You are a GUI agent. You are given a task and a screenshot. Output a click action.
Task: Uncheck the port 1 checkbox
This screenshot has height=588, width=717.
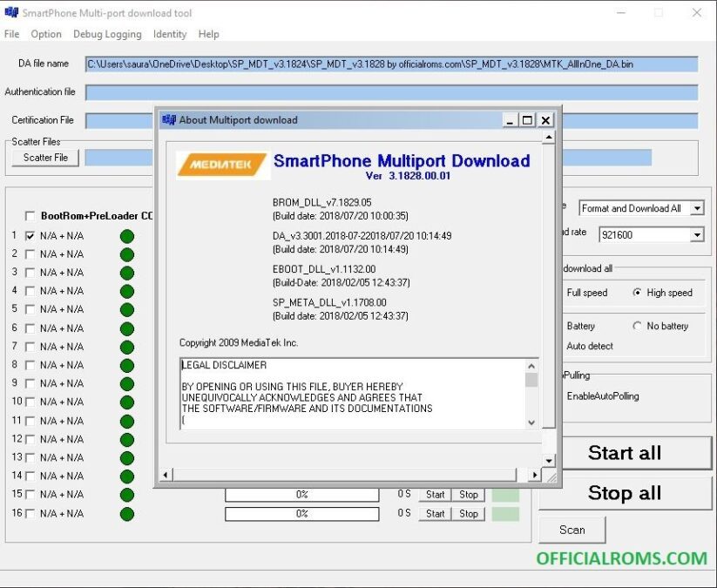[x=30, y=236]
